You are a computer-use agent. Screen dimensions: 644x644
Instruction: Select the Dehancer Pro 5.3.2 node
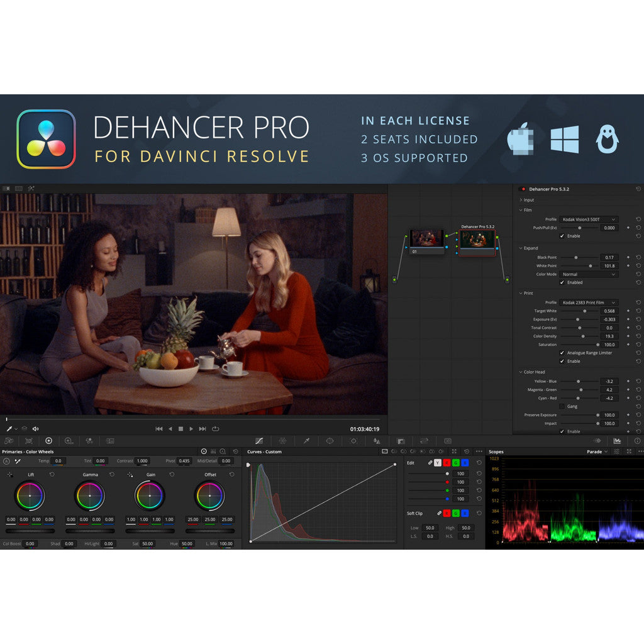pyautogui.click(x=478, y=242)
